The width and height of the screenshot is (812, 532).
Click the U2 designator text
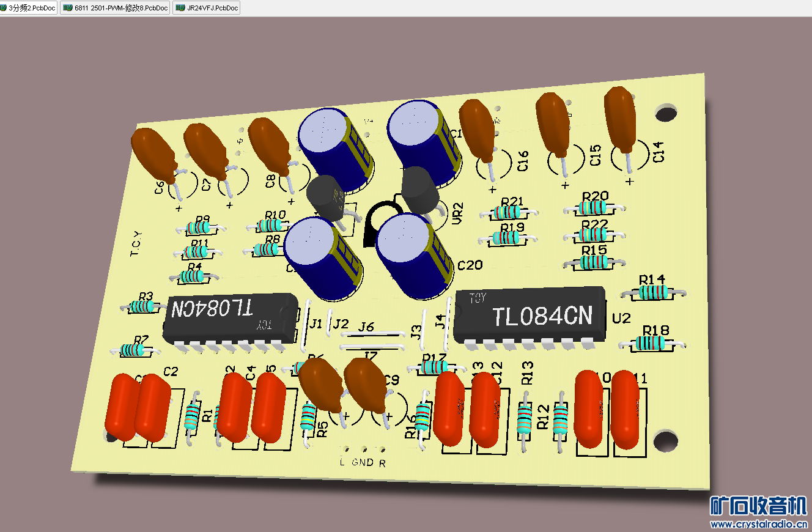621,319
